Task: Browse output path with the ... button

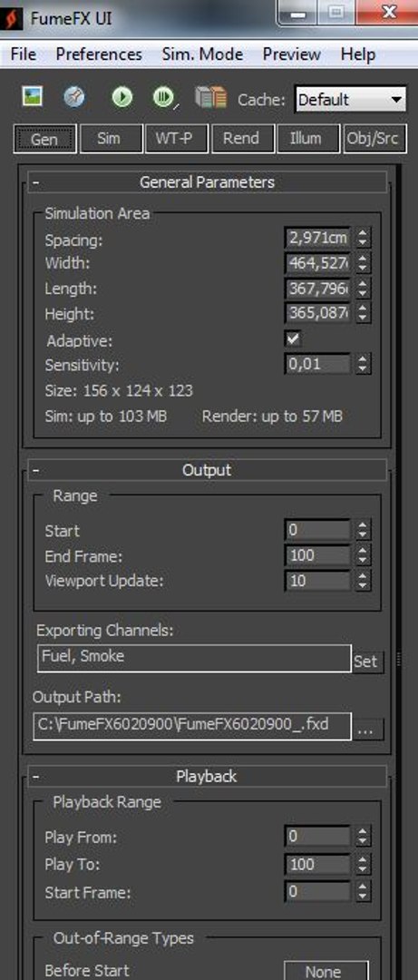Action: point(369,729)
